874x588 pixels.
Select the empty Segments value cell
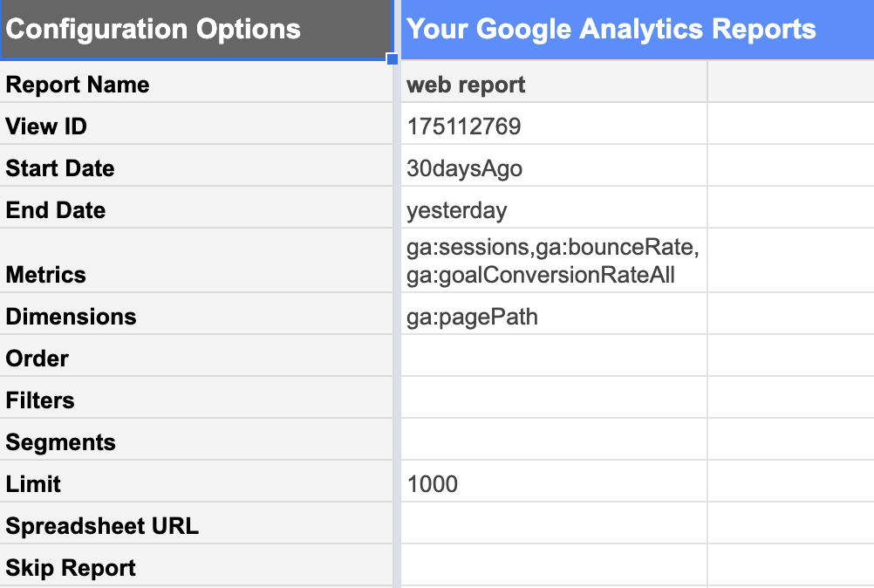coord(554,439)
